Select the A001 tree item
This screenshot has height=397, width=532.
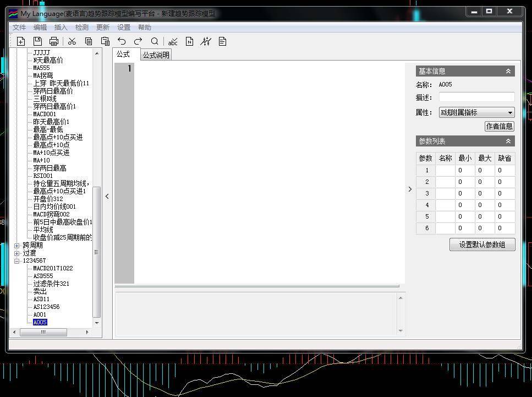point(40,314)
